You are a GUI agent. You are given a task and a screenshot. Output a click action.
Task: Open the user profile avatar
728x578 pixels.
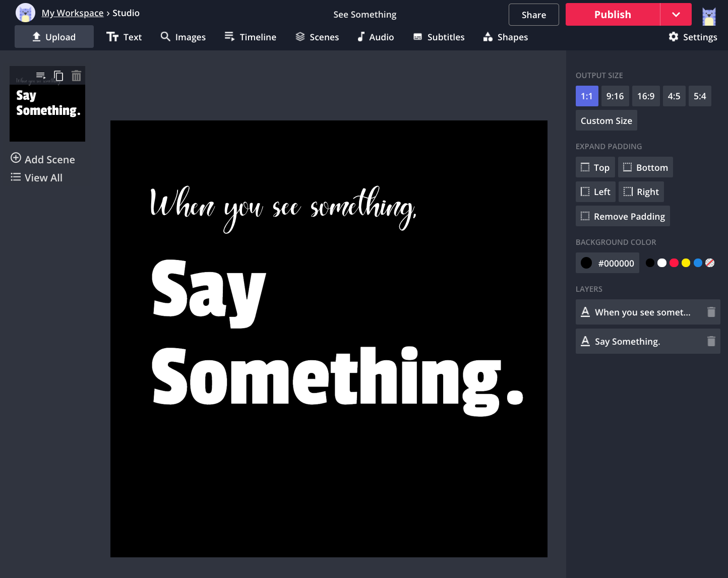tap(709, 16)
